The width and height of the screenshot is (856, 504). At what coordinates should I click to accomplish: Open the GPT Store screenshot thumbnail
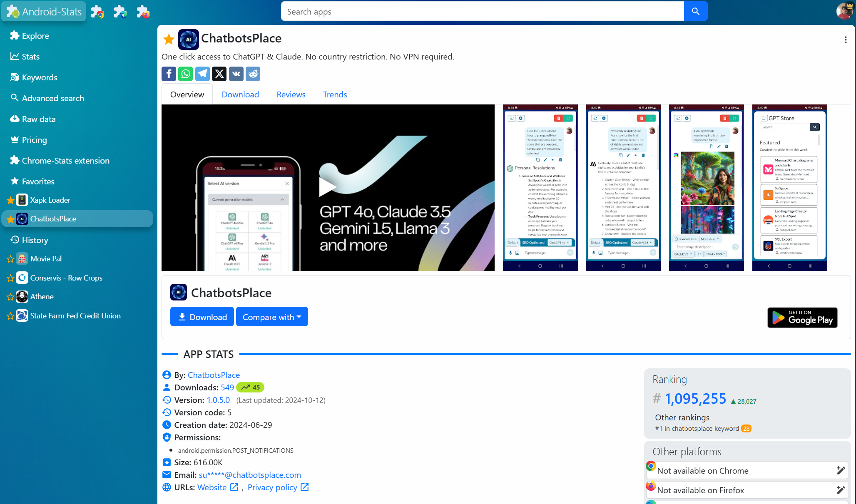[x=789, y=188]
